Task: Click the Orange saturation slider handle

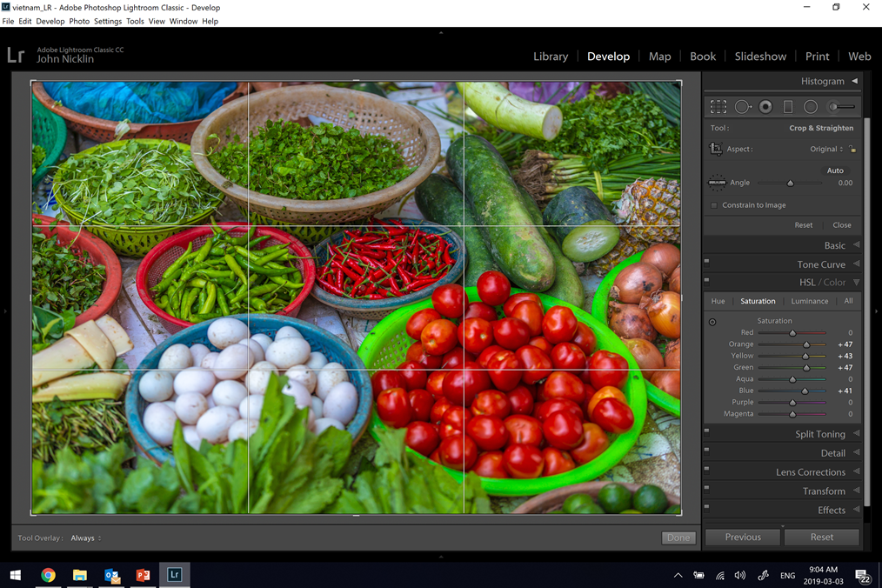Action: click(x=806, y=344)
